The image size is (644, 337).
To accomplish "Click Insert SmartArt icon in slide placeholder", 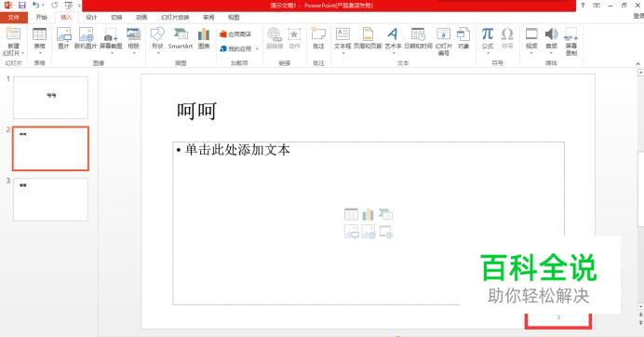I will tap(385, 214).
